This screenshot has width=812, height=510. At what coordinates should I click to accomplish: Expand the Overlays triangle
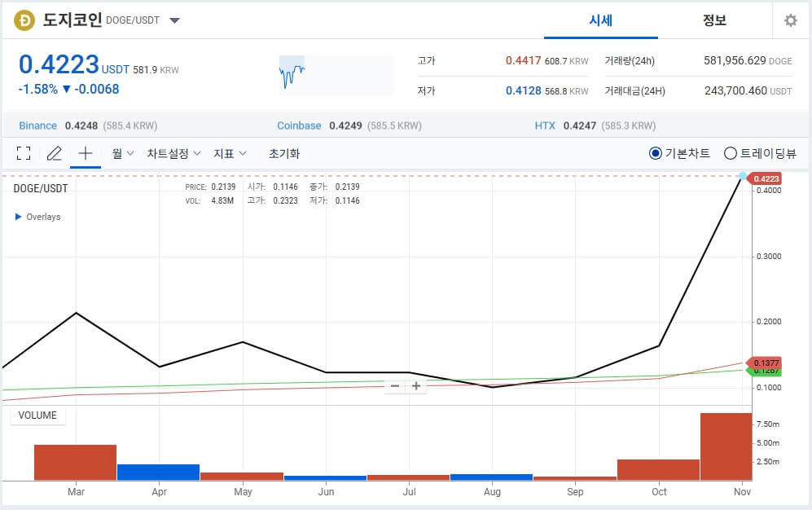(x=19, y=217)
